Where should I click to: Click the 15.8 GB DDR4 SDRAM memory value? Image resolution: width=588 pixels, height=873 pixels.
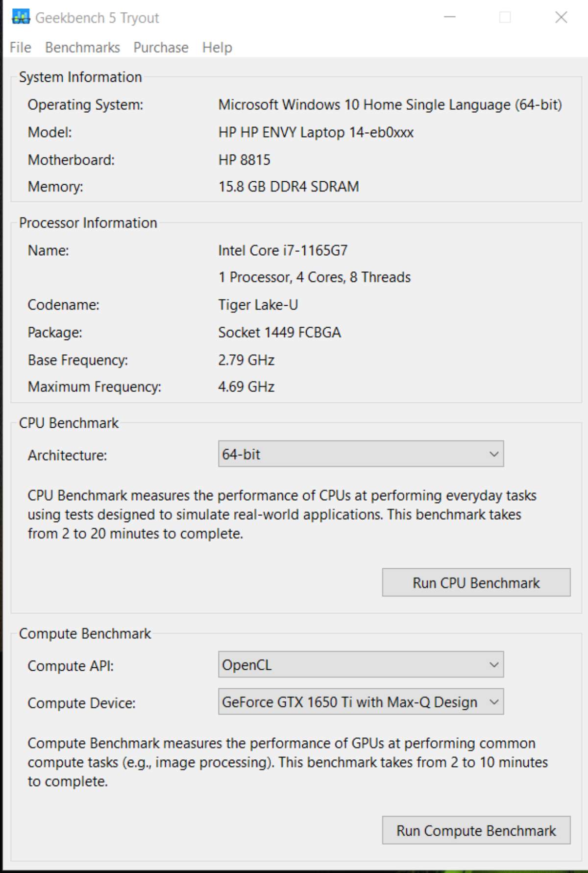pyautogui.click(x=289, y=187)
